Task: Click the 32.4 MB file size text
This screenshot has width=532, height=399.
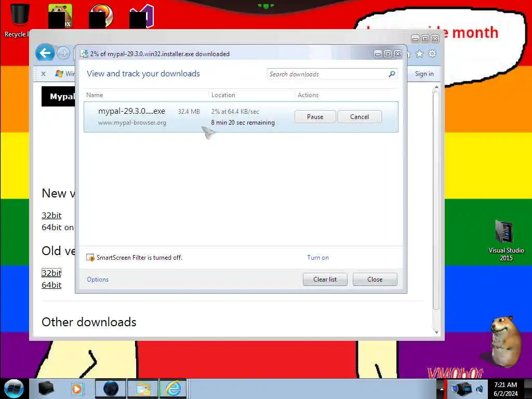Action: [x=189, y=111]
